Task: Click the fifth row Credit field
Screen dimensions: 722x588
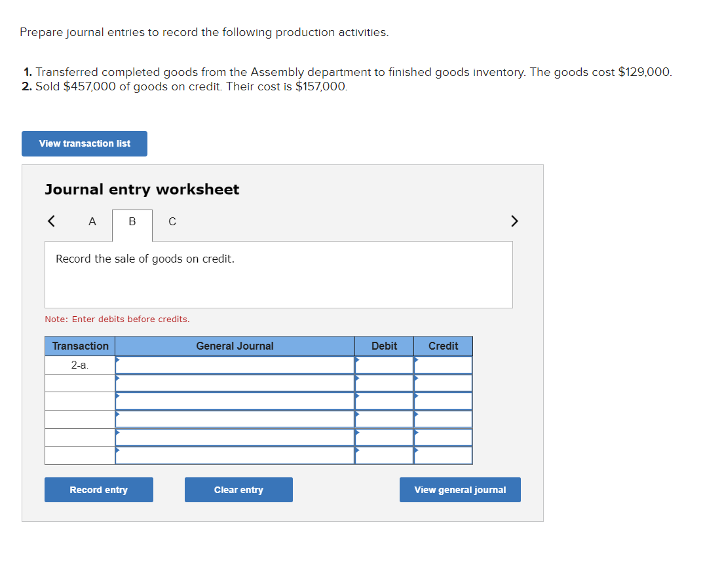Action: 443,437
